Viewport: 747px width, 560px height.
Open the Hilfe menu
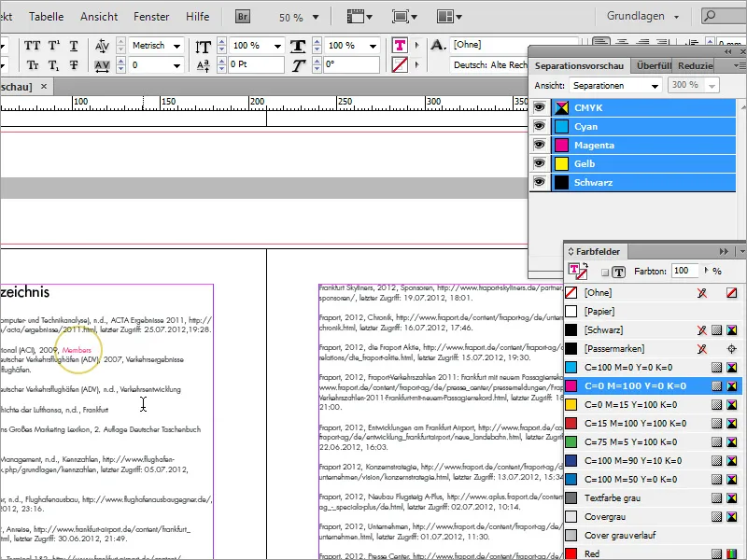[x=198, y=17]
